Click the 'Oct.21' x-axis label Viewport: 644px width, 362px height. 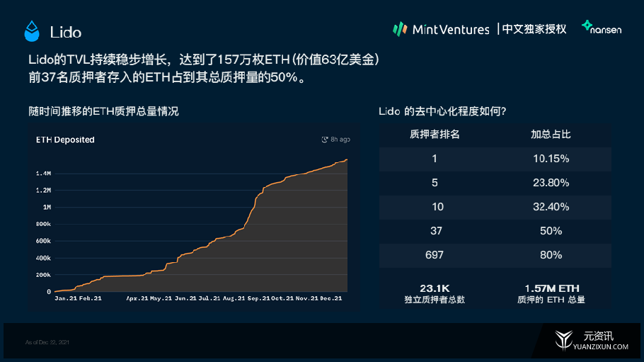coord(282,298)
